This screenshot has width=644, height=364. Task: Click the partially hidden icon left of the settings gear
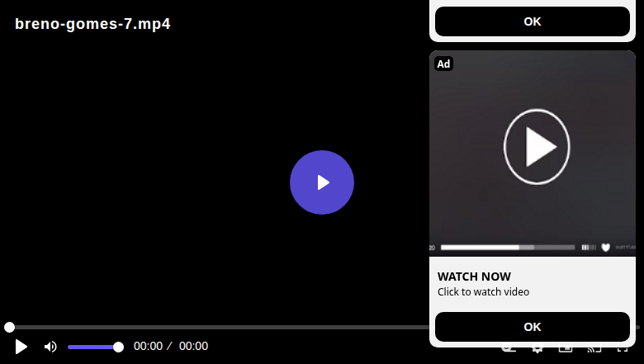(x=509, y=350)
